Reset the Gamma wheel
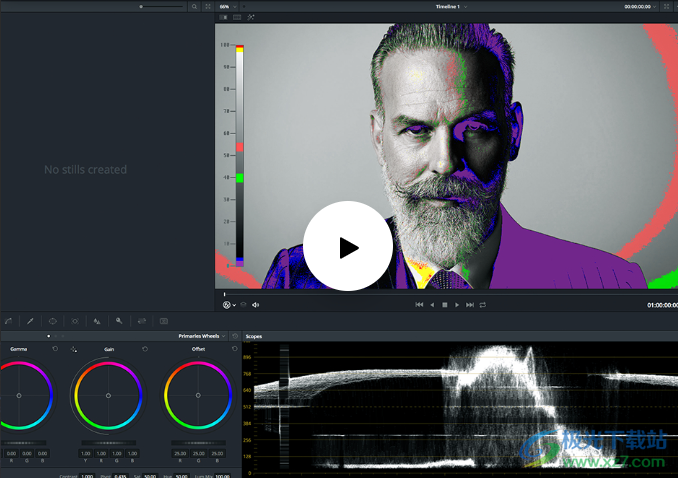This screenshot has height=478, width=678. coord(55,349)
